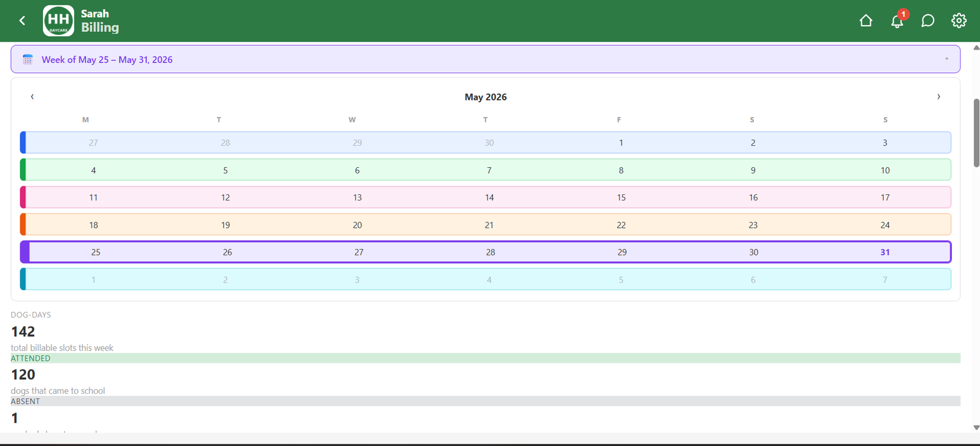Click the Sarah Billing header title

tap(100, 21)
